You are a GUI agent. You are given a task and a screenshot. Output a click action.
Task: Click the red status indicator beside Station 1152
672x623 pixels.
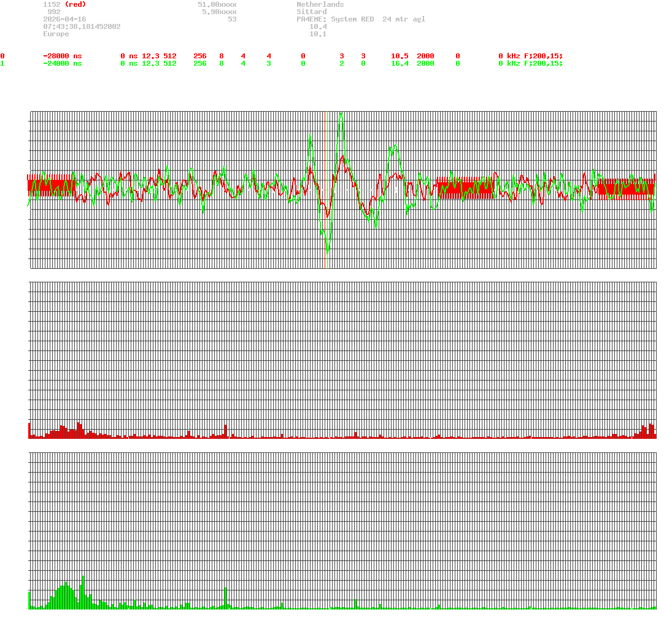(x=76, y=4)
